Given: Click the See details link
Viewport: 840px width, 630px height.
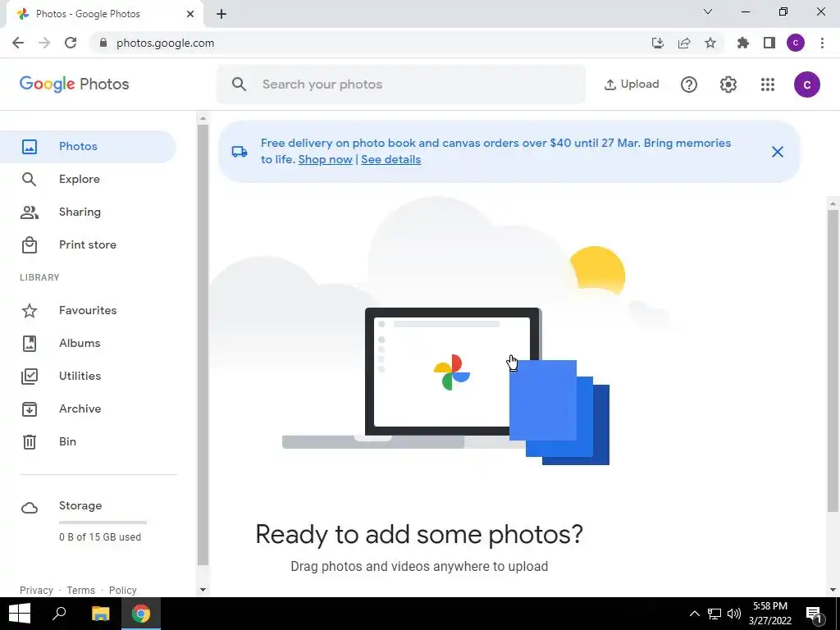Looking at the screenshot, I should [x=391, y=160].
